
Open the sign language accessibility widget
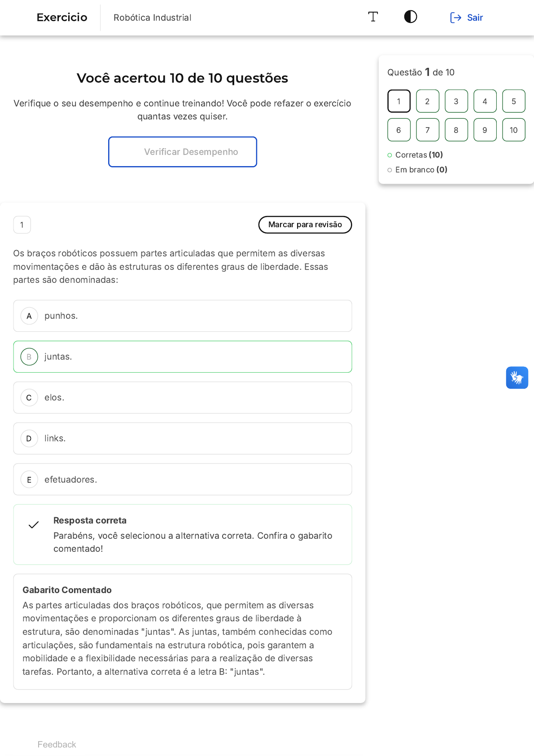point(517,378)
